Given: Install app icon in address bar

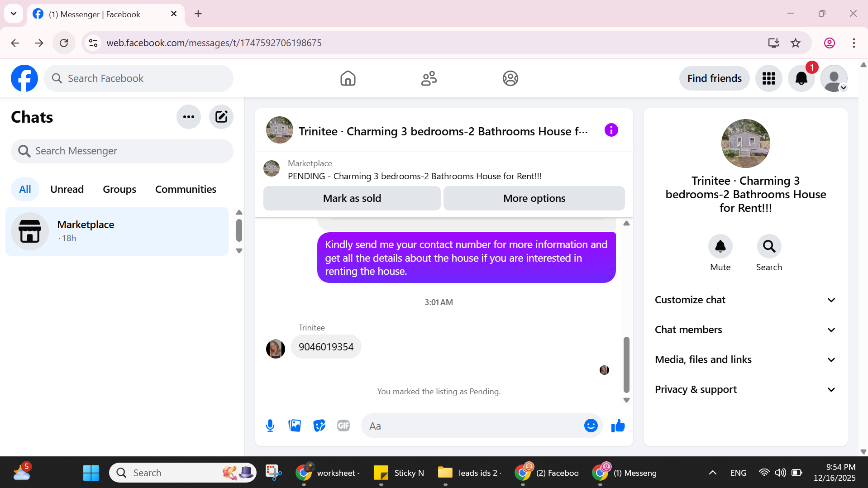Looking at the screenshot, I should (773, 43).
